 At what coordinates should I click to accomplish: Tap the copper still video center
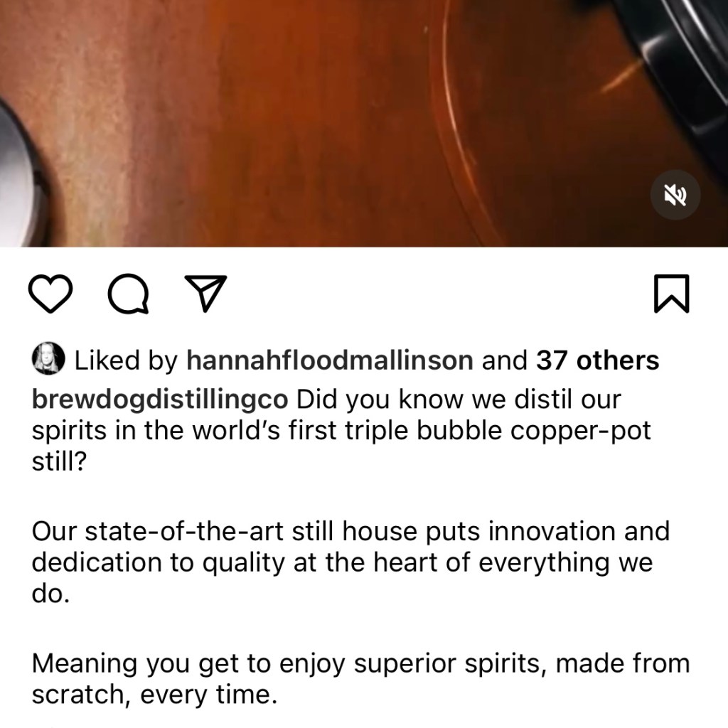click(x=364, y=123)
